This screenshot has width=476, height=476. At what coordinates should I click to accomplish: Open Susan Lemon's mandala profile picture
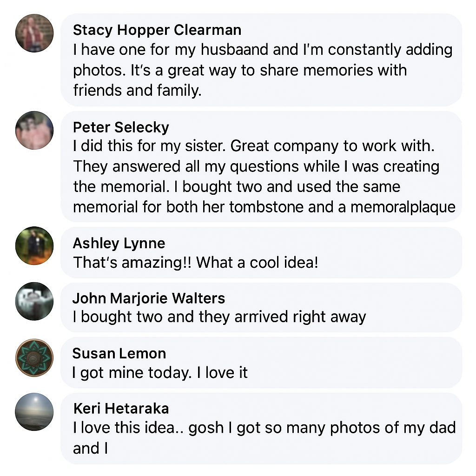(x=34, y=357)
